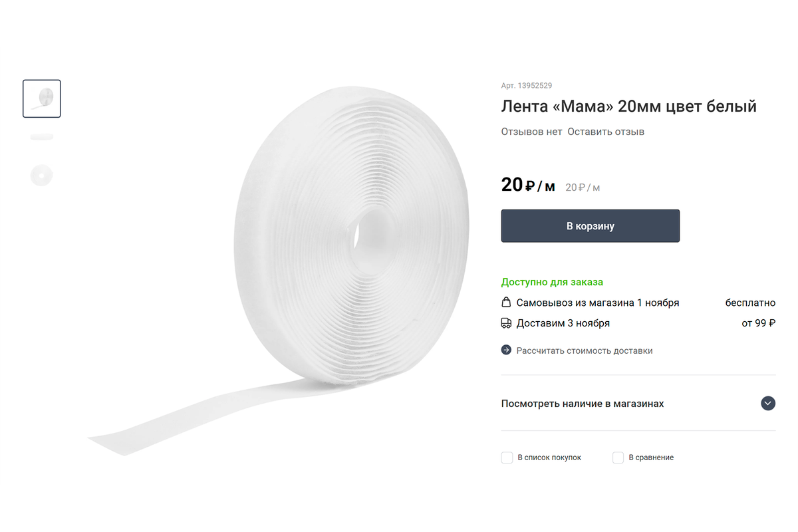Viewport: 798px width, 532px height.
Task: Add item with 'В корзину' button
Action: pyautogui.click(x=591, y=226)
